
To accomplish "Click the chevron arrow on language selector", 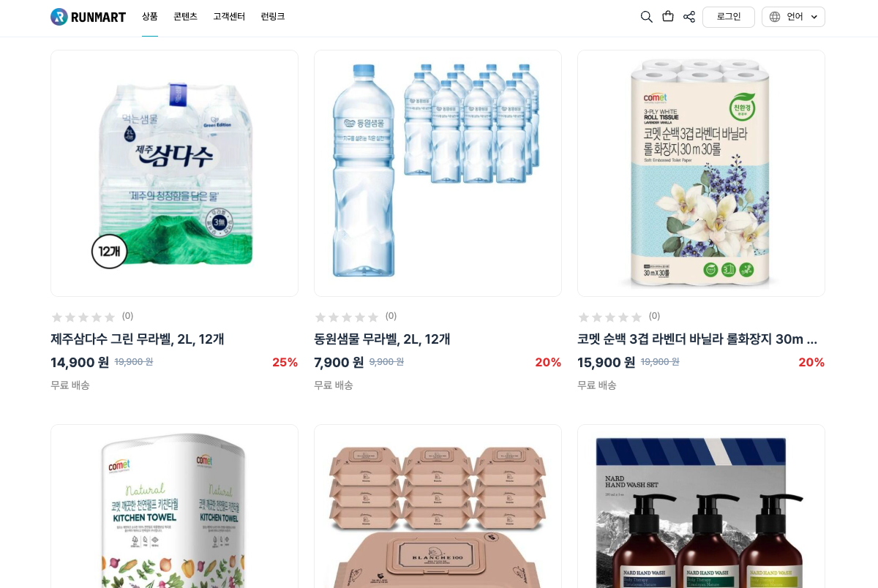I will pyautogui.click(x=814, y=17).
